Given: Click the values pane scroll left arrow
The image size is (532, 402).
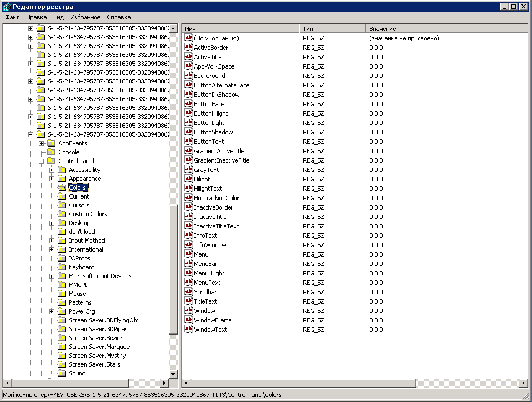Looking at the screenshot, I should (x=186, y=383).
